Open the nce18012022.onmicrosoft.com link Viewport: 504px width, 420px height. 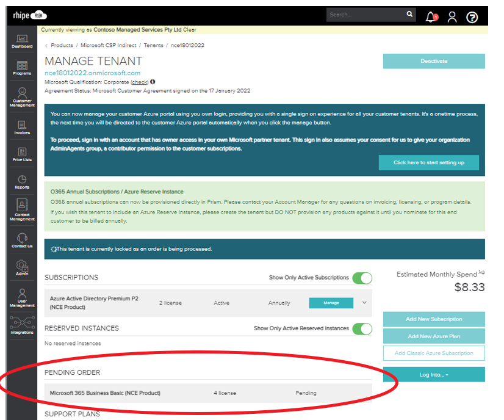(x=93, y=73)
